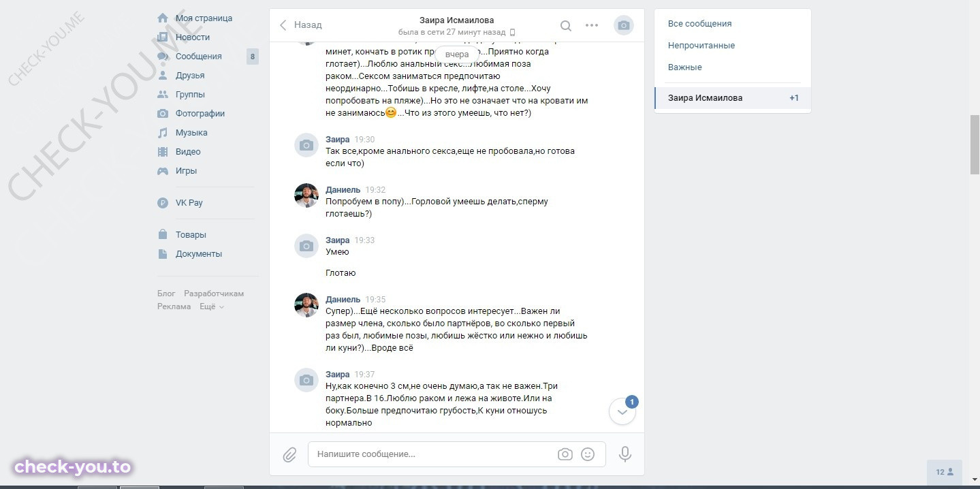This screenshot has height=489, width=980.
Task: Click the Фотографии camera icon in sidebar
Action: click(x=163, y=114)
